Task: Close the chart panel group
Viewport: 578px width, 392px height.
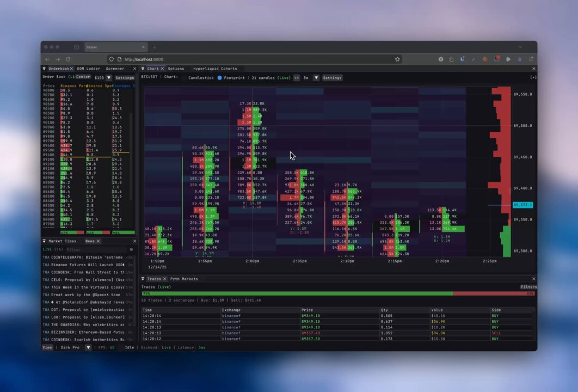Action: [534, 69]
